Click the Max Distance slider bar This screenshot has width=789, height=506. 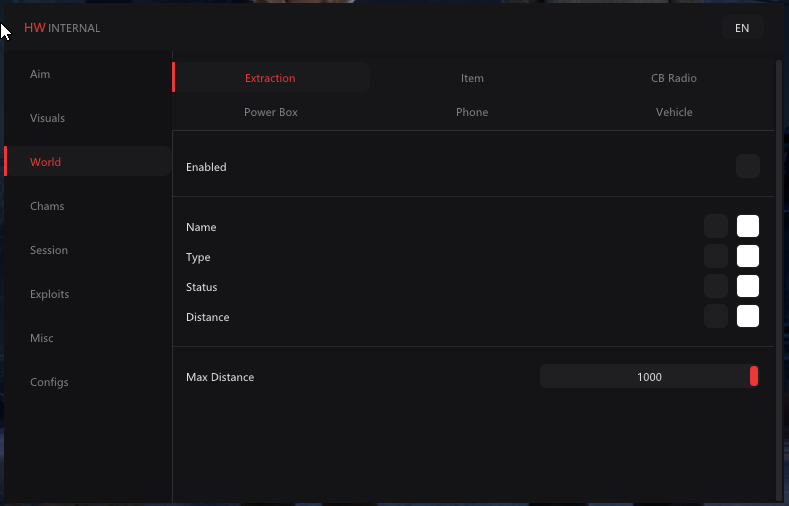pyautogui.click(x=649, y=376)
